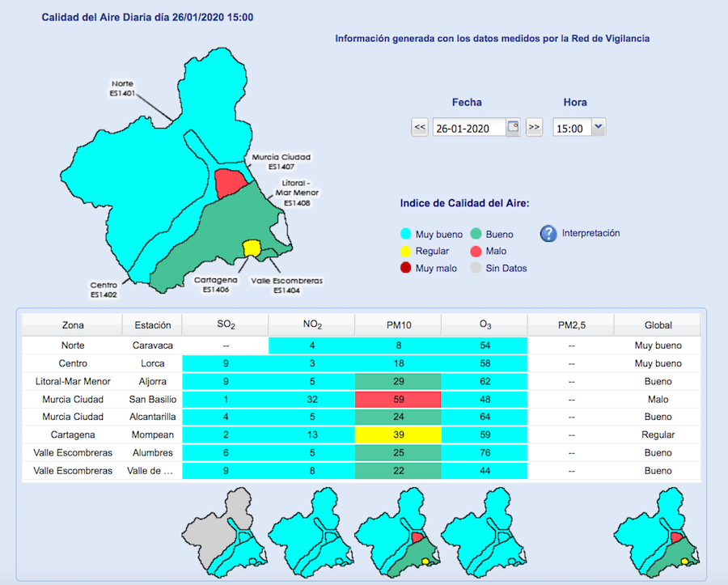
Task: Select the PM10 mini map thumbnail
Action: point(396,532)
